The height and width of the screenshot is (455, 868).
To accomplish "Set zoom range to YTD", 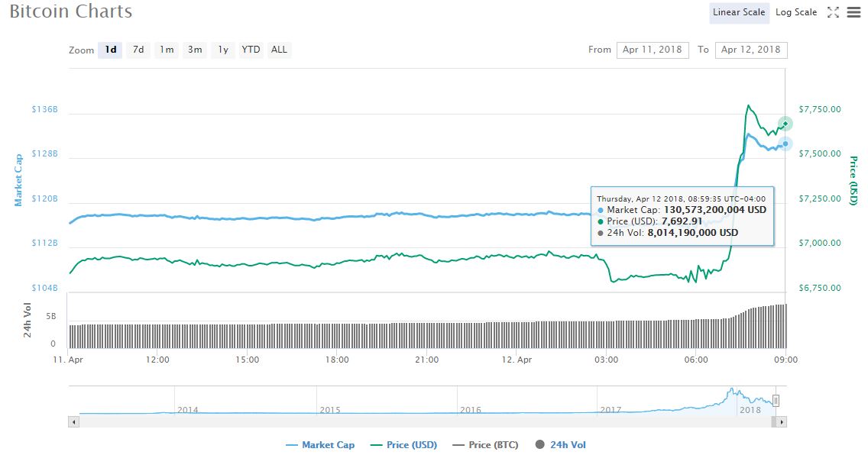I will point(251,50).
